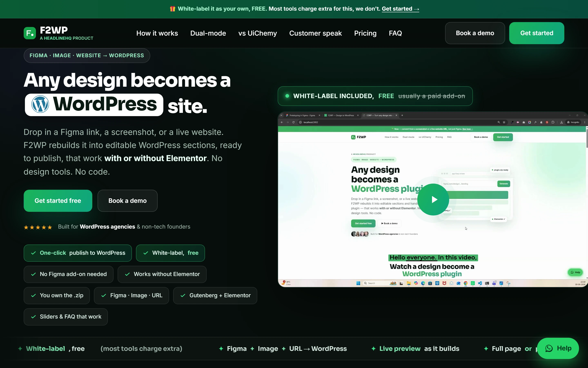Click the five-star rating icons
This screenshot has width=588, height=368.
pyautogui.click(x=38, y=227)
